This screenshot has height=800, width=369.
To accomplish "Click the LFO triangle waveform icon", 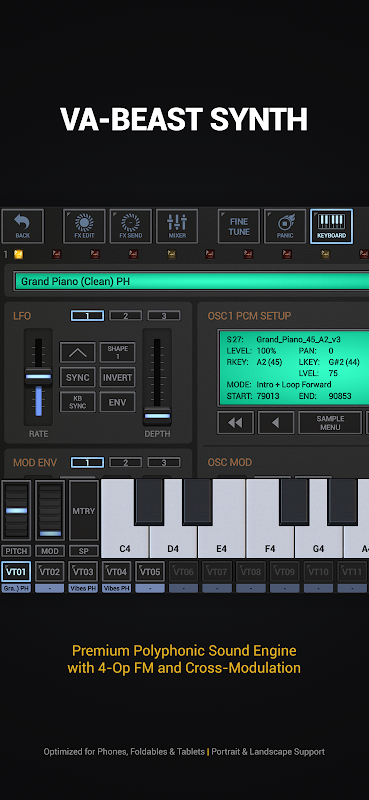I will [x=78, y=352].
